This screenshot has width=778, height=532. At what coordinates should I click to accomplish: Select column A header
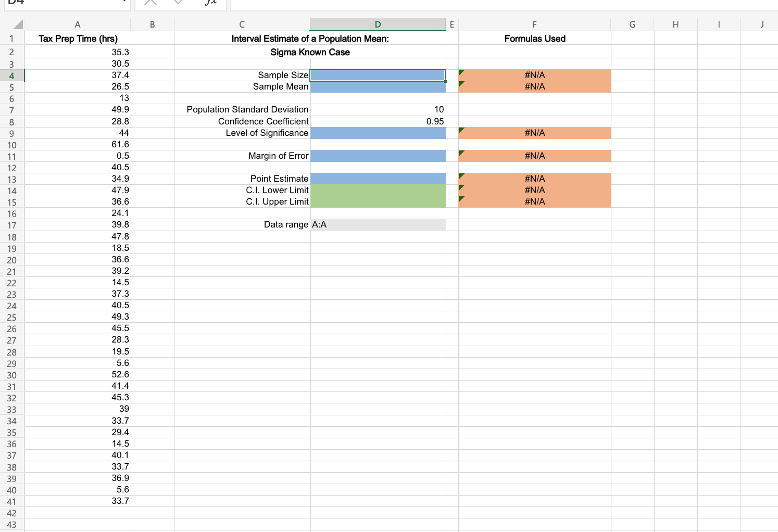tap(78, 24)
